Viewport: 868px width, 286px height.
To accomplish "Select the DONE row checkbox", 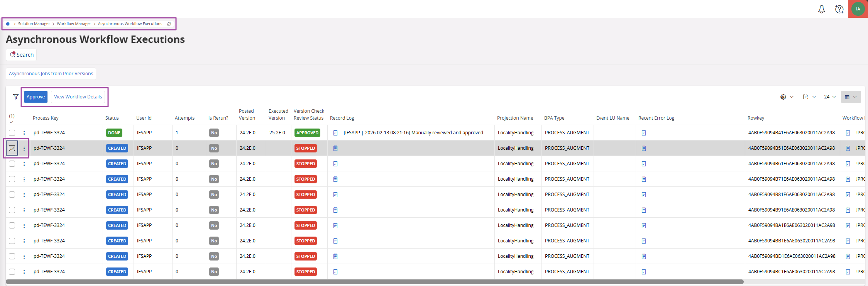I will click(x=12, y=133).
